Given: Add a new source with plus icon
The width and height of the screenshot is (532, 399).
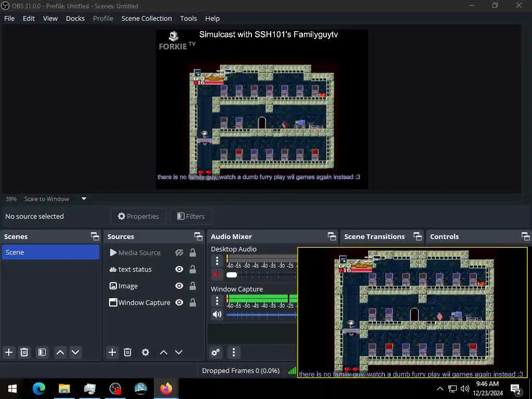Looking at the screenshot, I should click(112, 352).
